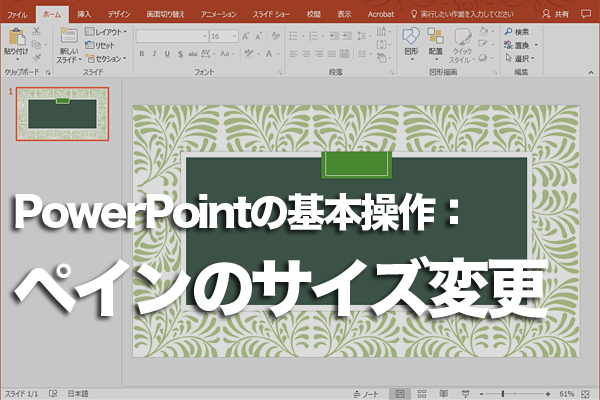Click the リセット button
600x400 pixels.
tap(100, 45)
